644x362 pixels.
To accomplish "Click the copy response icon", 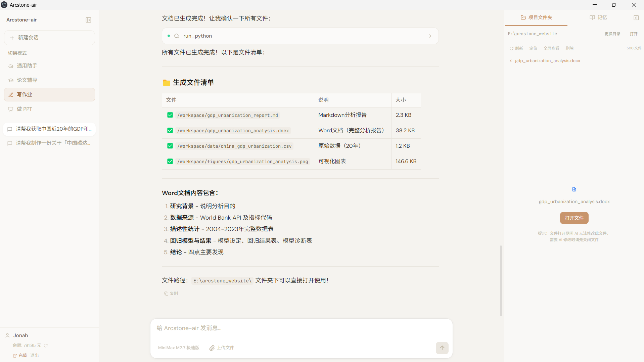I will click(166, 293).
